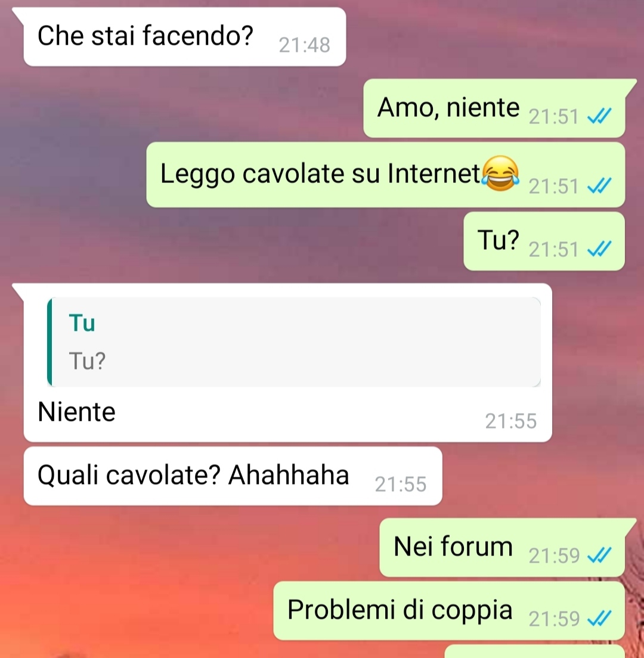Tap the partially visible bubble at bottom edge

coord(534,651)
